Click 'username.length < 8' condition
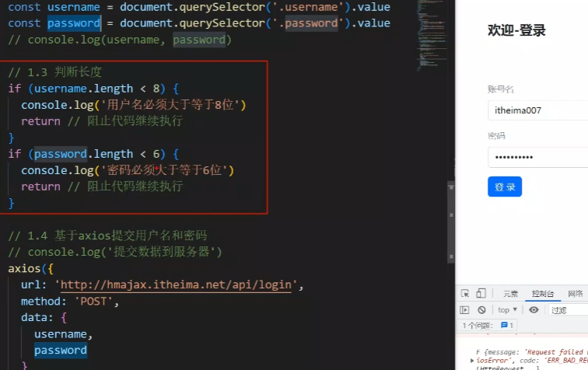 [97, 89]
